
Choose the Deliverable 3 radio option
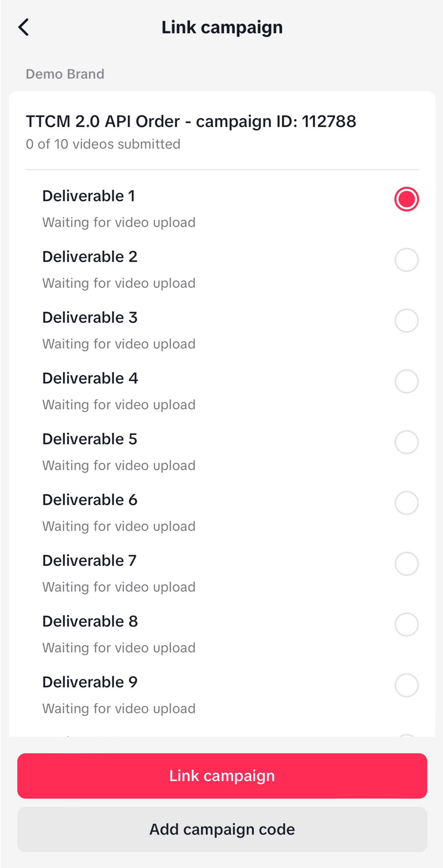406,321
